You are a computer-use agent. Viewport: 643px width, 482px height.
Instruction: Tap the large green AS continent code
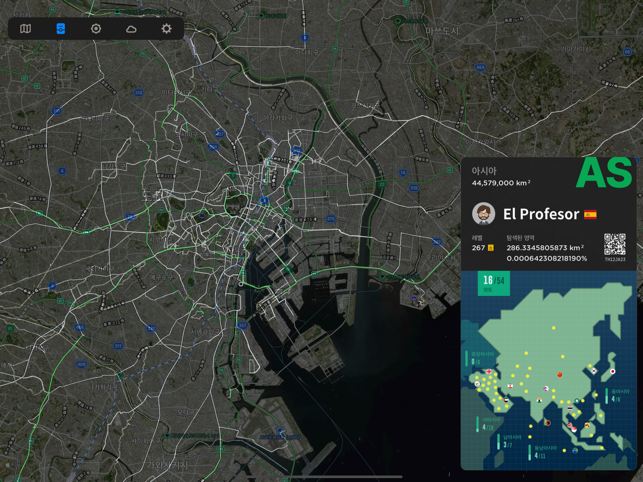604,173
